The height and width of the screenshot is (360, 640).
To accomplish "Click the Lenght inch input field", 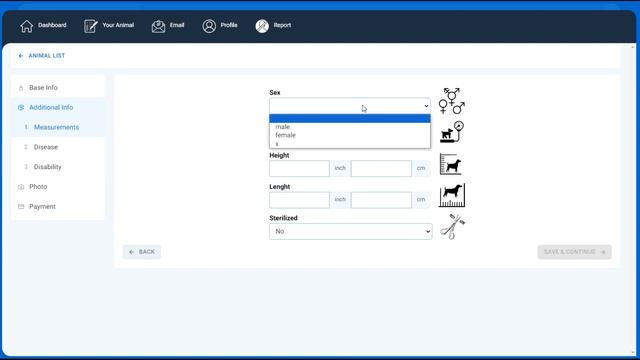I will pos(299,200).
